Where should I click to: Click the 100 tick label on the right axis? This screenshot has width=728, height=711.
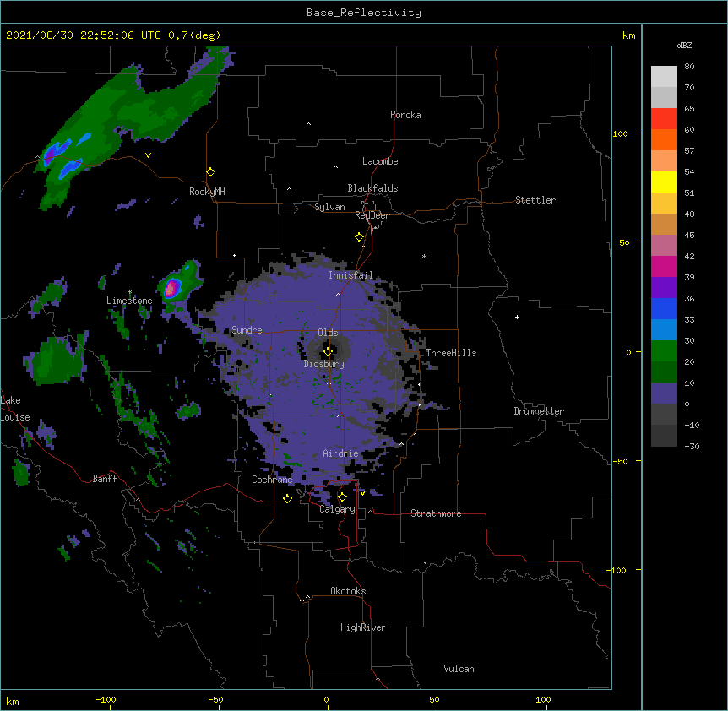point(620,133)
